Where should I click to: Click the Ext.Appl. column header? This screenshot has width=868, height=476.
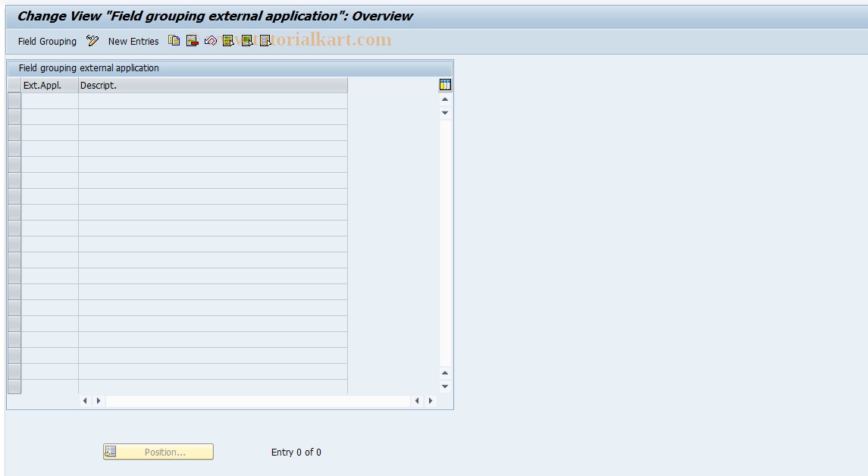point(49,85)
